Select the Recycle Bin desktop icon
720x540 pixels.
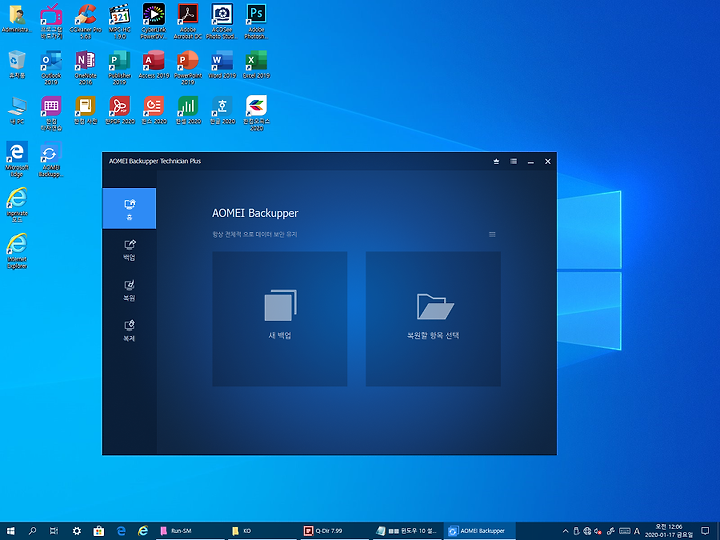point(17,65)
